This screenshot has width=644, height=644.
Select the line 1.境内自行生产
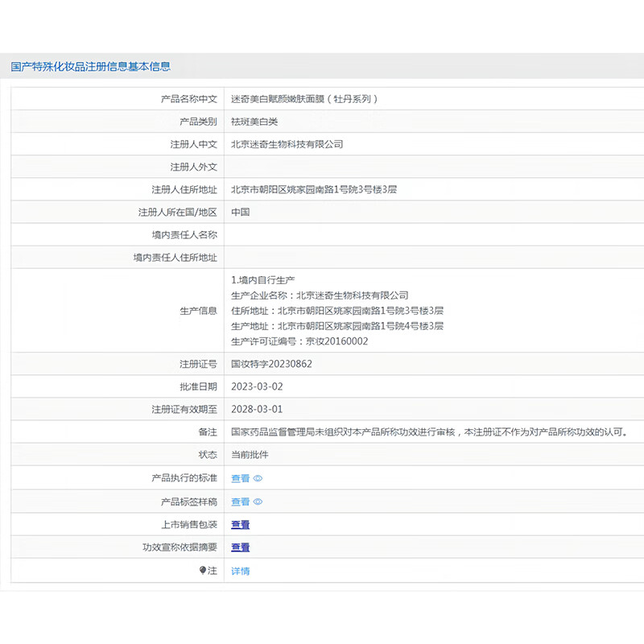tap(263, 280)
